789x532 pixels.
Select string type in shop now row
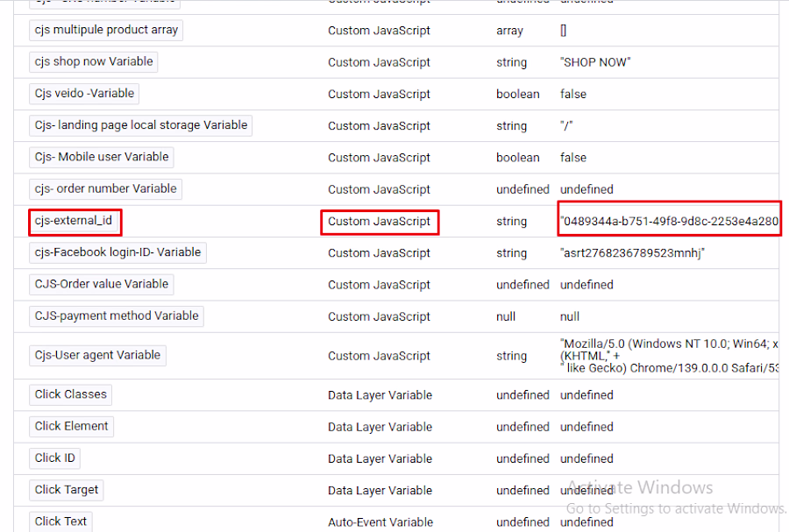511,62
